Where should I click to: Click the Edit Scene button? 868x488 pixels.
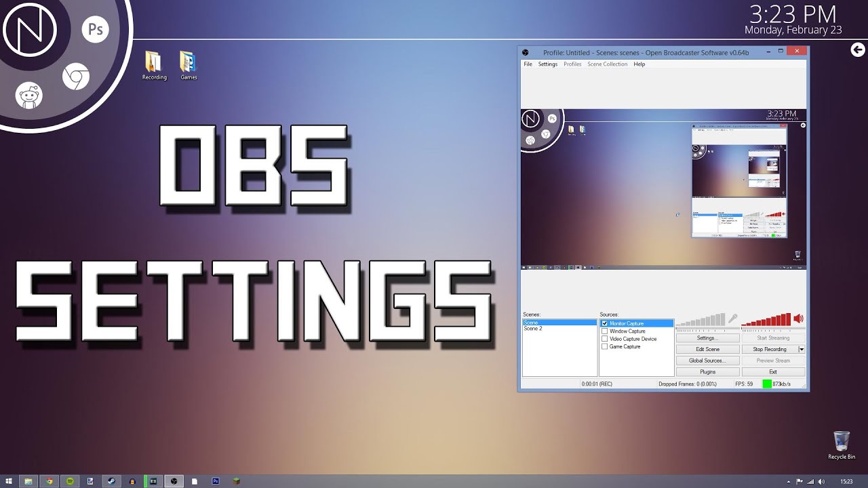pyautogui.click(x=707, y=349)
